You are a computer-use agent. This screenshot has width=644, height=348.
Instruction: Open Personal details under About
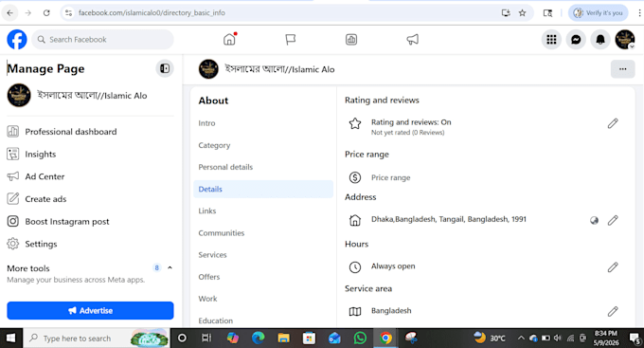[263, 167]
